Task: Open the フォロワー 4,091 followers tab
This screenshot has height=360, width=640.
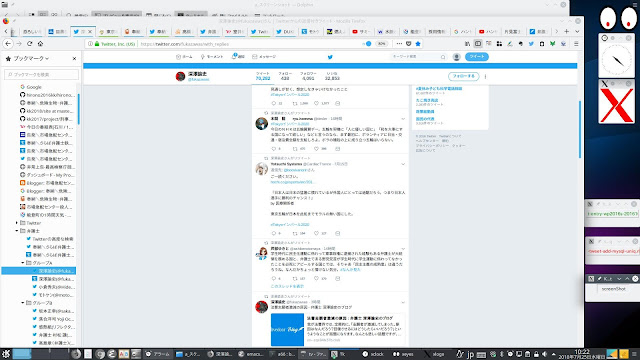Action: tap(308, 76)
